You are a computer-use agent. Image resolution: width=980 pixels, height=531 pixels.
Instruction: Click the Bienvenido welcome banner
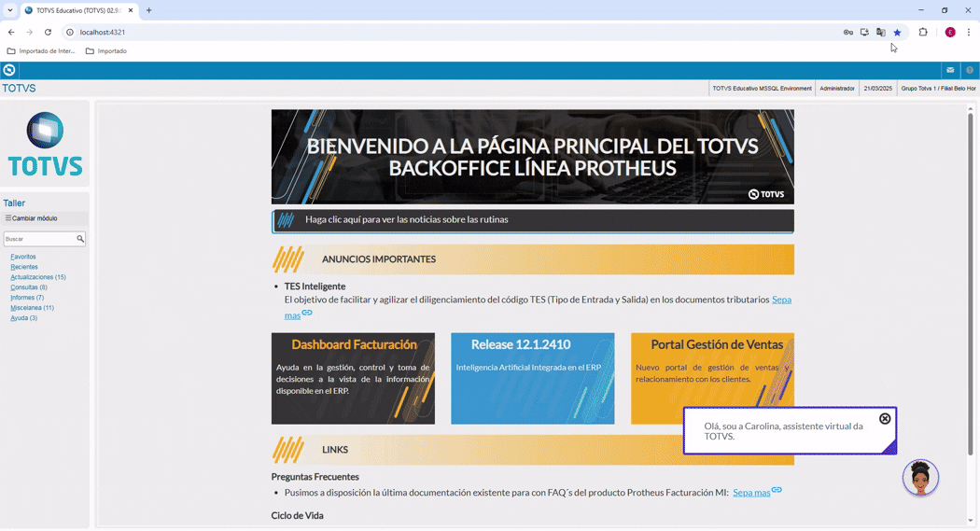[533, 157]
